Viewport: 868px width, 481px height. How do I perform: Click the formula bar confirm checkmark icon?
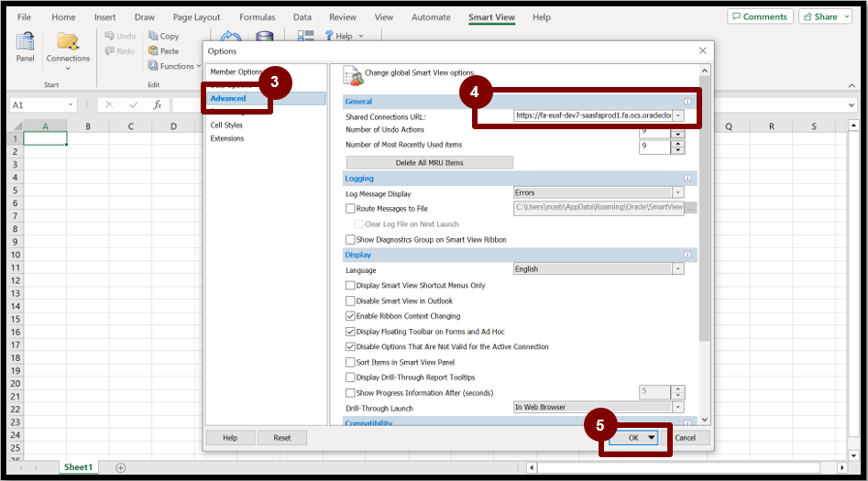tap(134, 104)
